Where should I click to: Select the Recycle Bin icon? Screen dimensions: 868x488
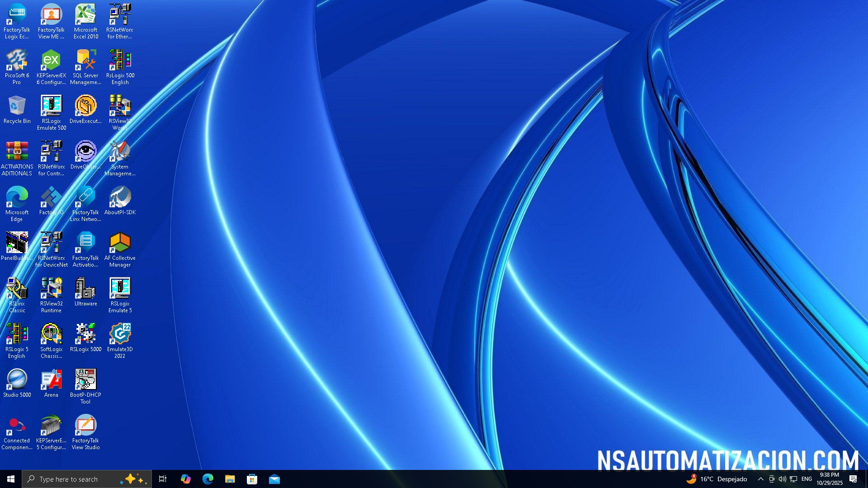(17, 106)
